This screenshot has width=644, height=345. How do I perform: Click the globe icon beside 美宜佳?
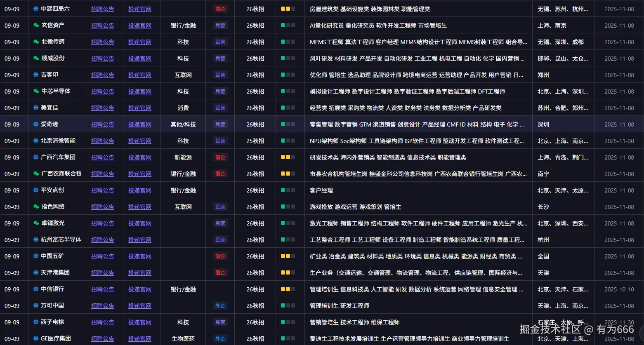click(x=35, y=108)
